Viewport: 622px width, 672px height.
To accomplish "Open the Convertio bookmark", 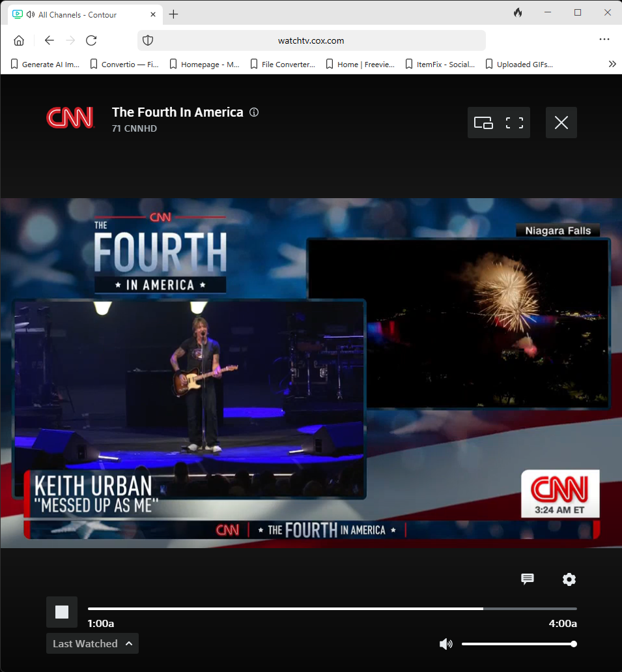I will [124, 65].
